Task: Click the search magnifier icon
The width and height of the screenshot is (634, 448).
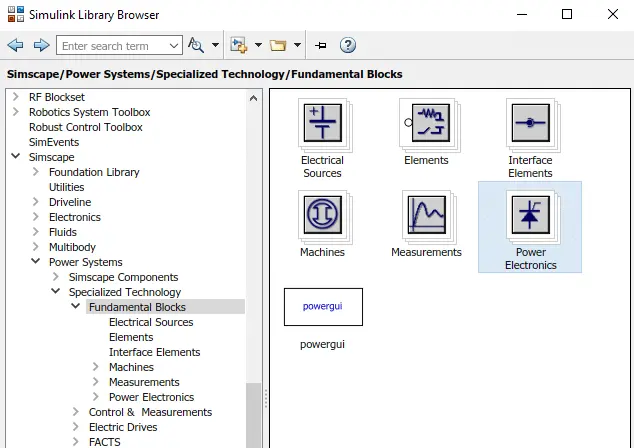Action: tap(196, 46)
